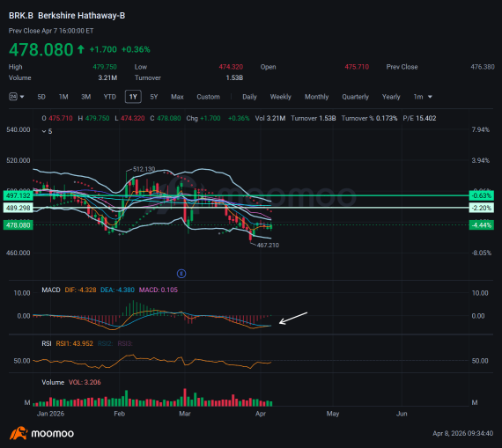502x448 pixels.
Task: Switch chart to 5Y range
Action: tap(154, 97)
